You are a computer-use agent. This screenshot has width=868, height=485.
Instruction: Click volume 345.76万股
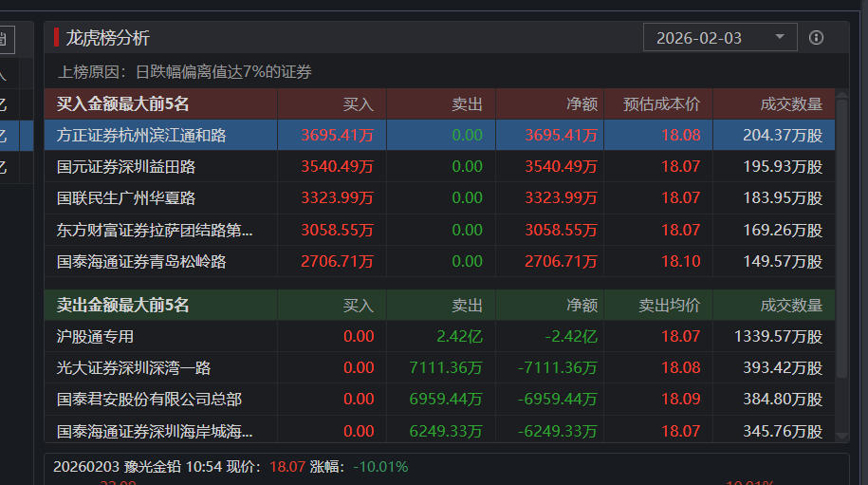coord(783,431)
